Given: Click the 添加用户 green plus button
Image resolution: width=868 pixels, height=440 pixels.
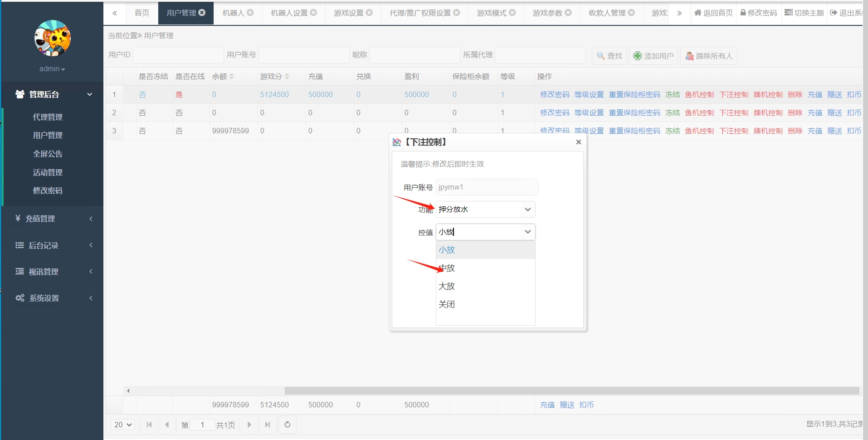Looking at the screenshot, I should 653,56.
